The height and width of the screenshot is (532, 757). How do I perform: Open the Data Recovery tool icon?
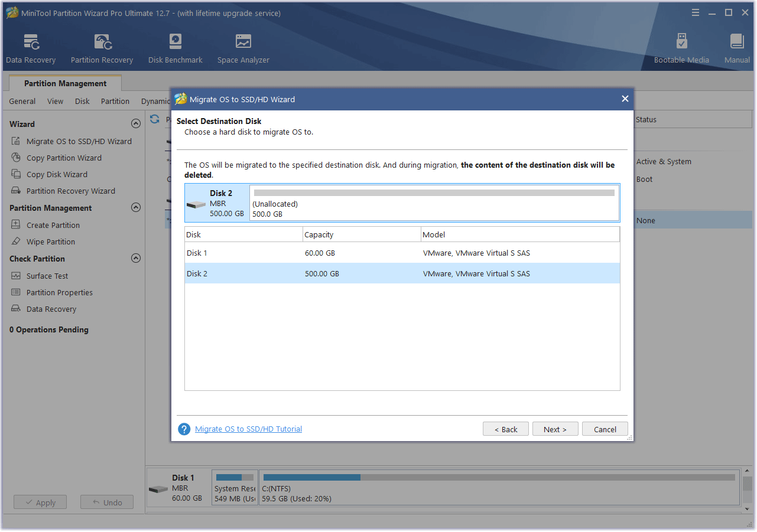(31, 43)
